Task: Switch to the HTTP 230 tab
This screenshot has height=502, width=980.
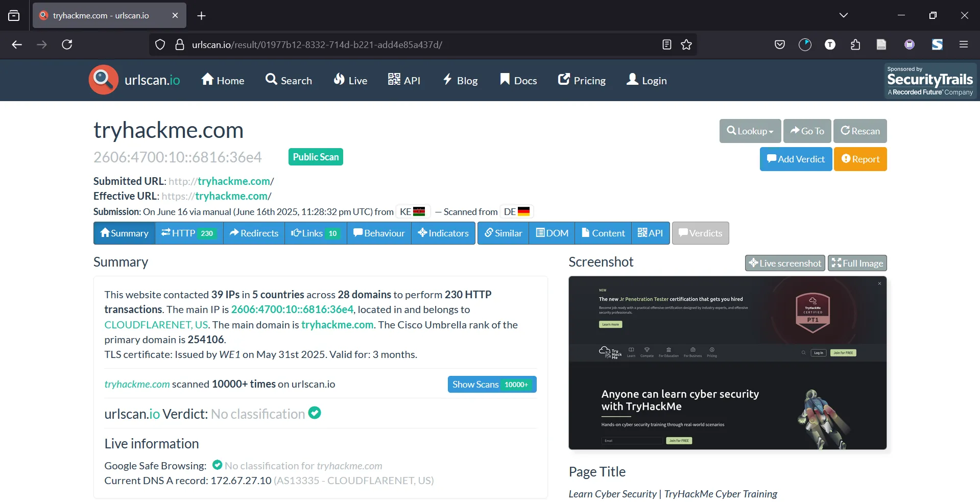Action: pos(189,233)
